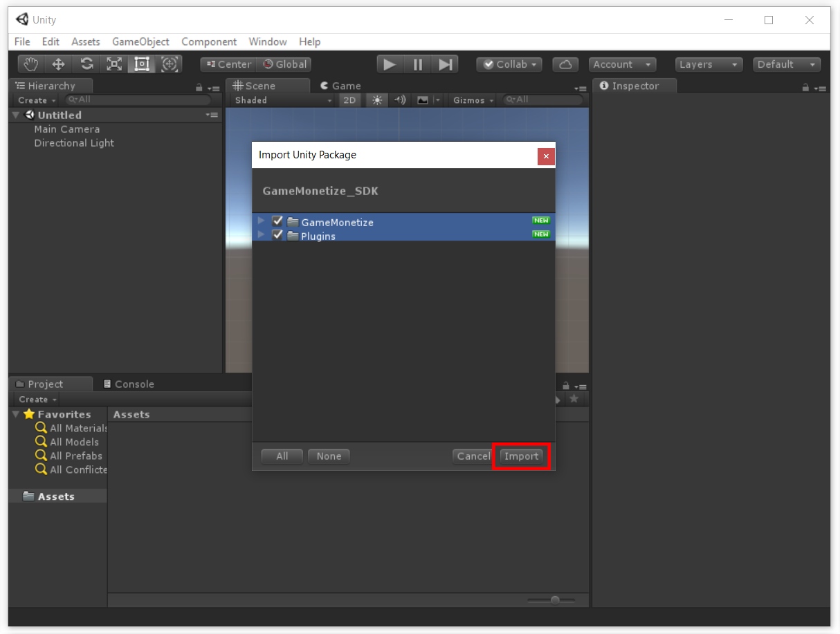Open the Inspector panel options menu

[x=821, y=88]
